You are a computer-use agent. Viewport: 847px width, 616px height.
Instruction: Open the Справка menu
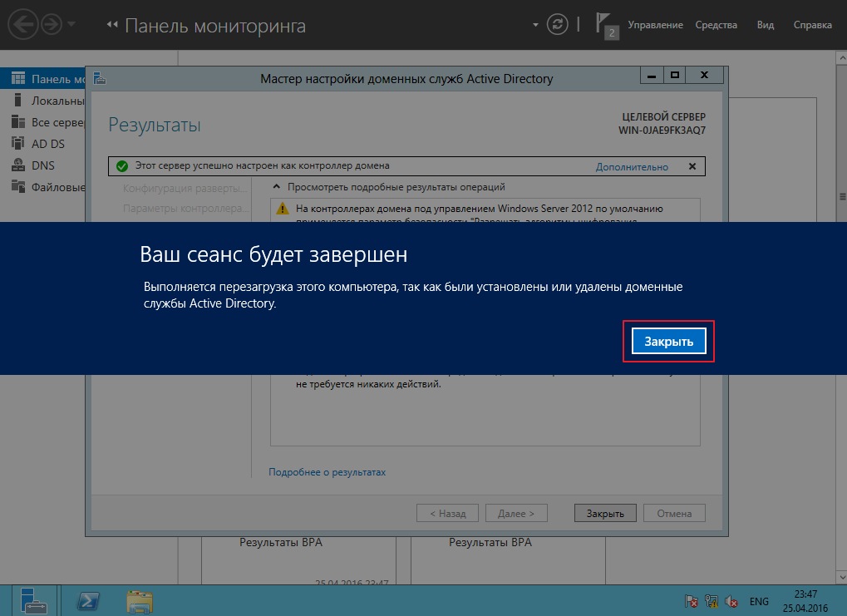pos(812,25)
